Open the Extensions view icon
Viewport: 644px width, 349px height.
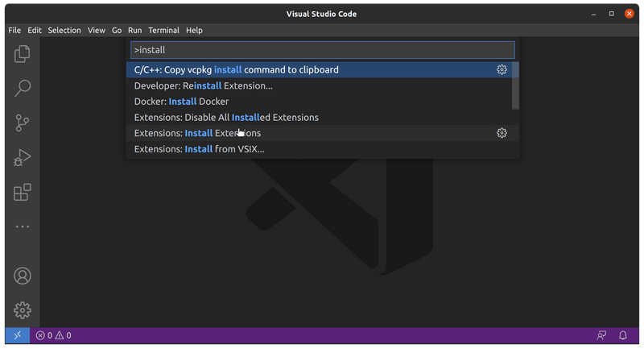(23, 193)
